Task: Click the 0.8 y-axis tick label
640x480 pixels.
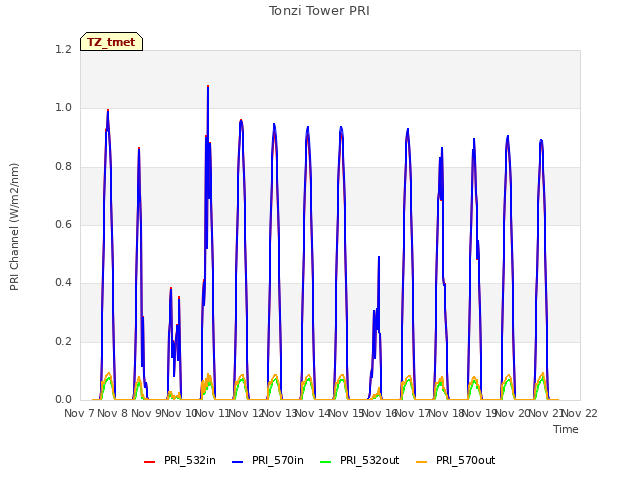Action: pos(63,166)
